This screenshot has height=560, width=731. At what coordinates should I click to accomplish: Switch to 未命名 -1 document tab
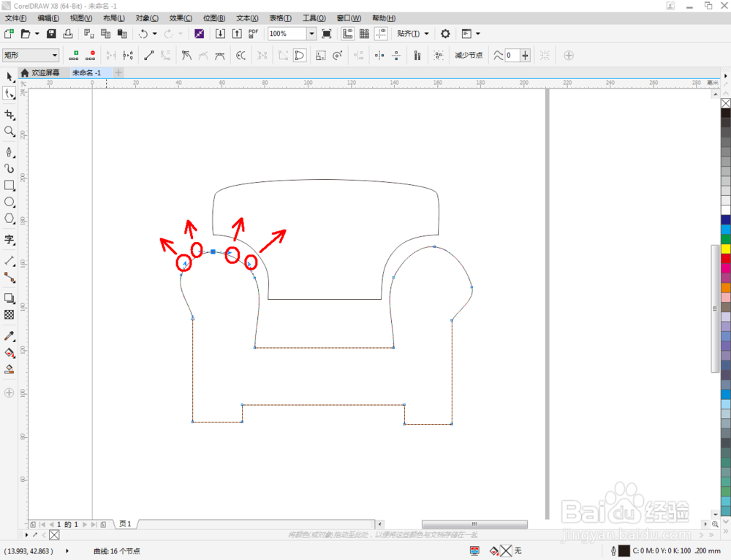coord(87,72)
